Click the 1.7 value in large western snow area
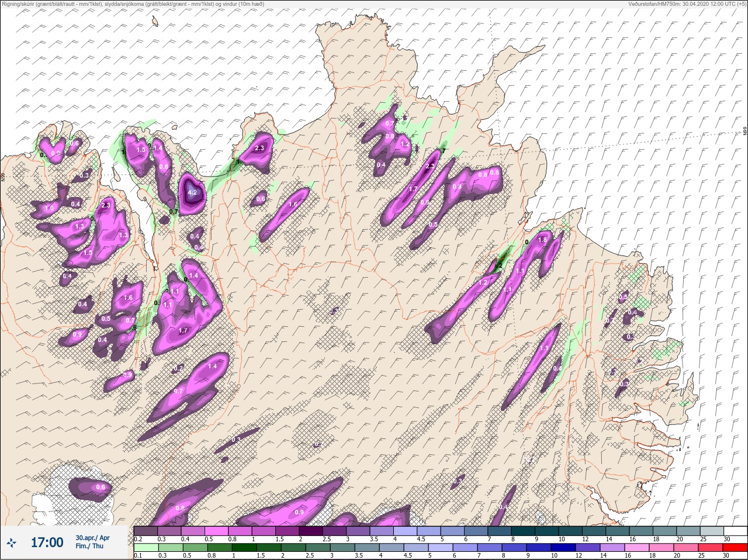This screenshot has width=748, height=560. pos(183,330)
